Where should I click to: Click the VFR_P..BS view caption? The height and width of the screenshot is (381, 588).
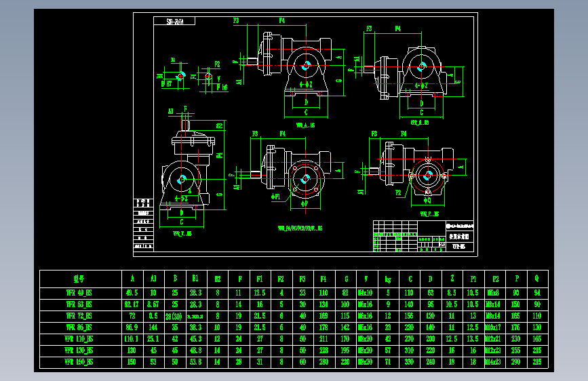pyautogui.click(x=430, y=214)
